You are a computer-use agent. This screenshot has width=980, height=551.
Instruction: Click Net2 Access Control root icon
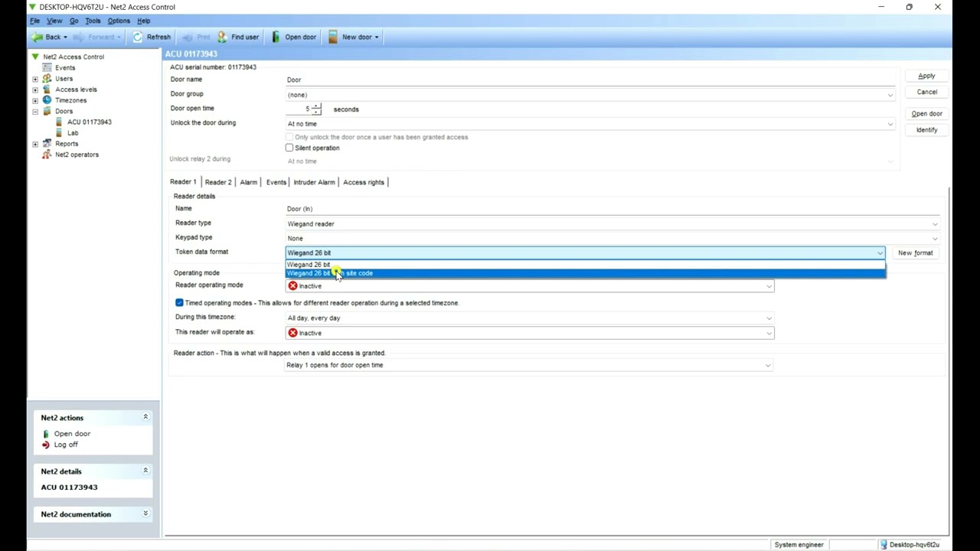35,57
